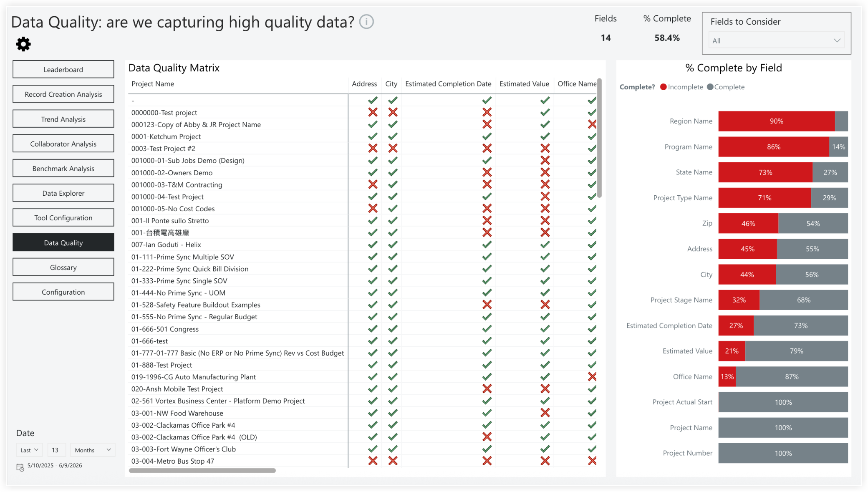
Task: Click Estimated Completion Date X for 001000-02-Owners Demo
Action: (487, 172)
